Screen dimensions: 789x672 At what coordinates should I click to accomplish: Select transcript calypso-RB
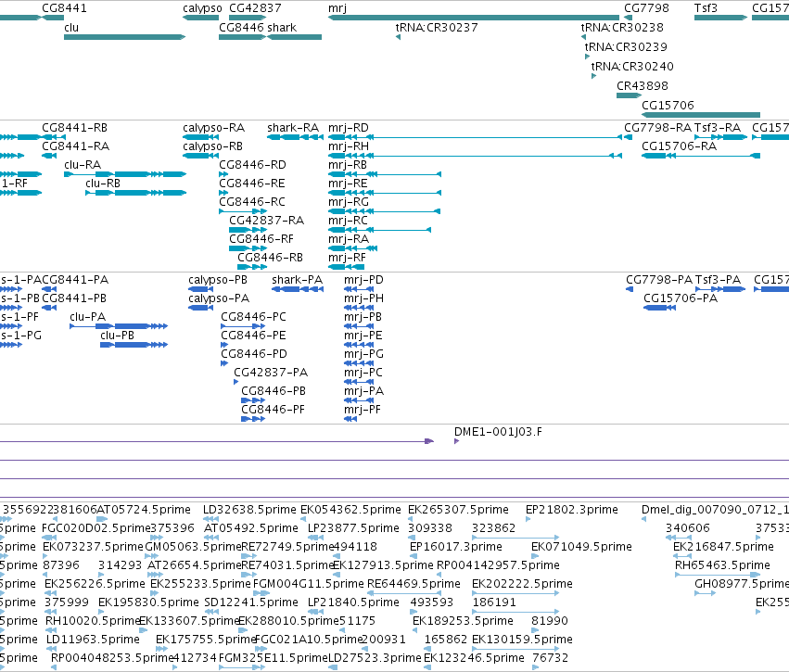(x=201, y=156)
